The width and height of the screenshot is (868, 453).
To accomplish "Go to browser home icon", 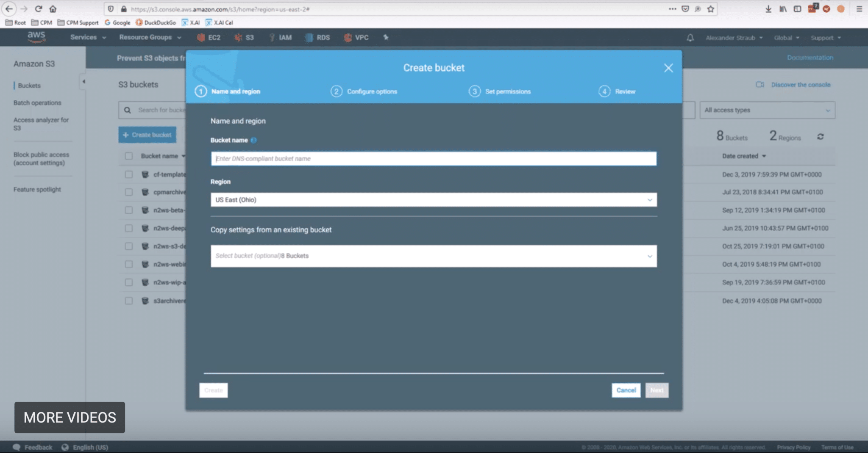I will pos(53,9).
